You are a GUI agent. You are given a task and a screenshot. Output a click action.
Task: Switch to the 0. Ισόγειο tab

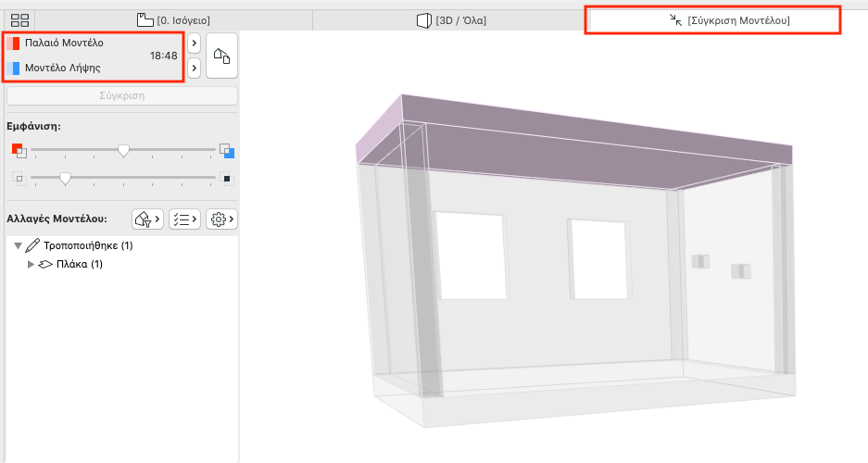tap(174, 20)
